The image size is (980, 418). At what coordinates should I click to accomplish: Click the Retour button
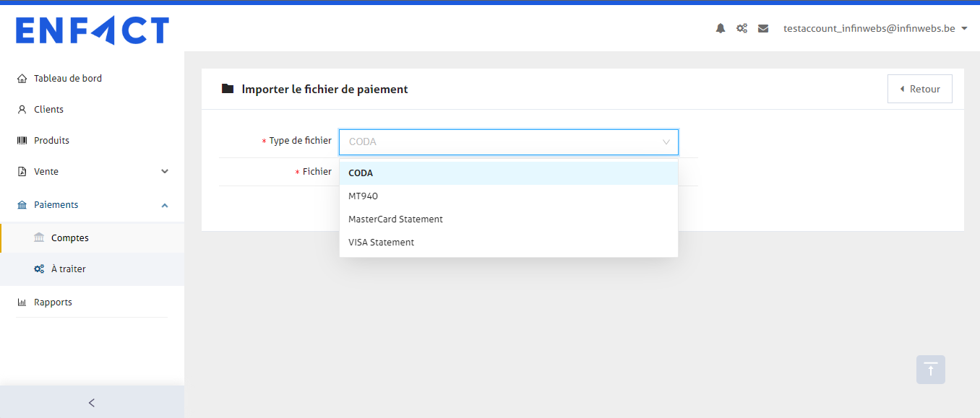(919, 89)
